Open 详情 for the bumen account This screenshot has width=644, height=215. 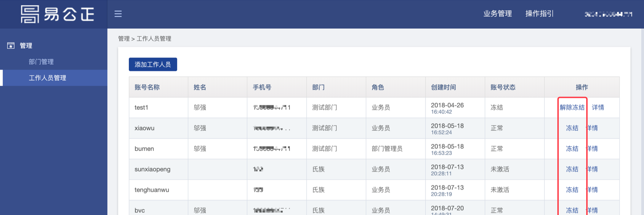click(x=593, y=149)
